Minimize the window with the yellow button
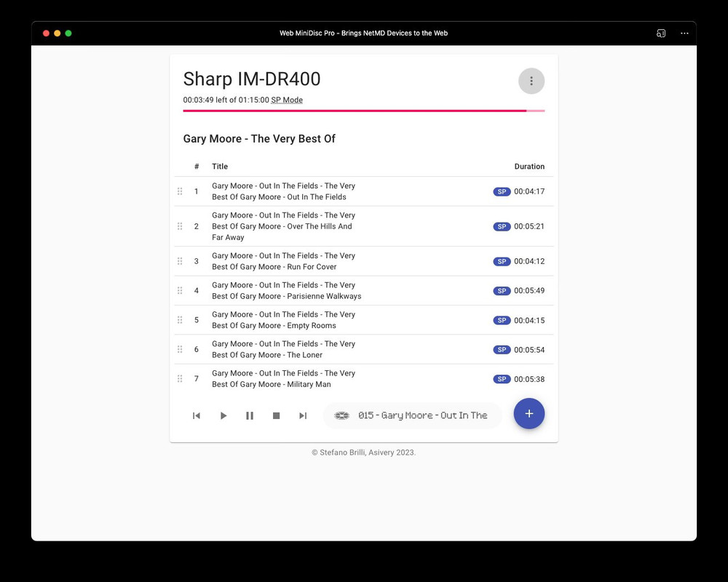728x582 pixels. [x=57, y=33]
